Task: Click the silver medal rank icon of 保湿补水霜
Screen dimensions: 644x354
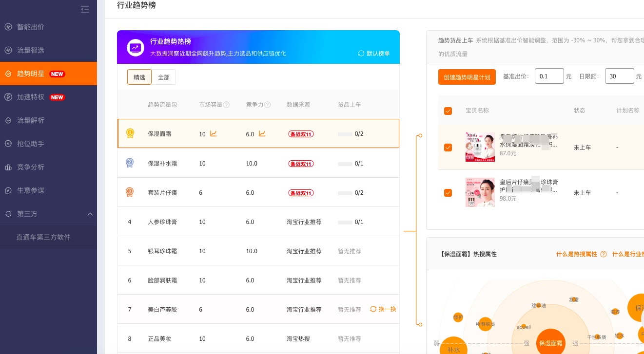Action: [x=130, y=163]
